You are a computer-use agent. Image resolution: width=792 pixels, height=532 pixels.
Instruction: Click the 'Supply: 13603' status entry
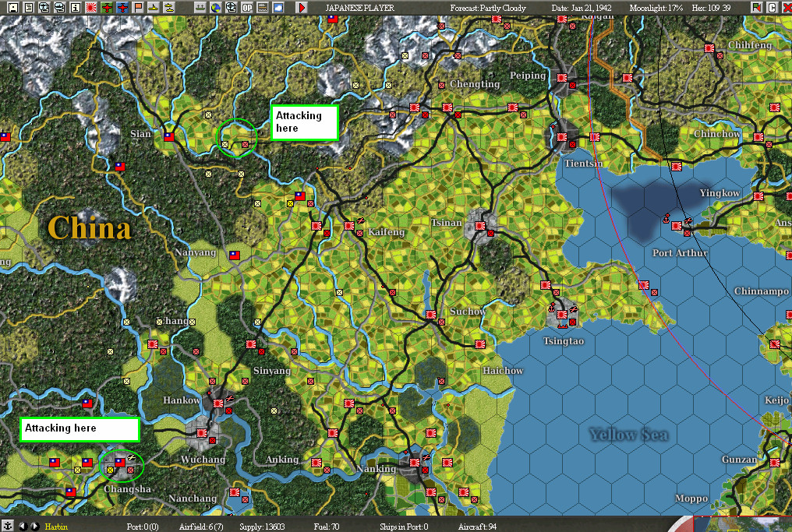pos(262,527)
